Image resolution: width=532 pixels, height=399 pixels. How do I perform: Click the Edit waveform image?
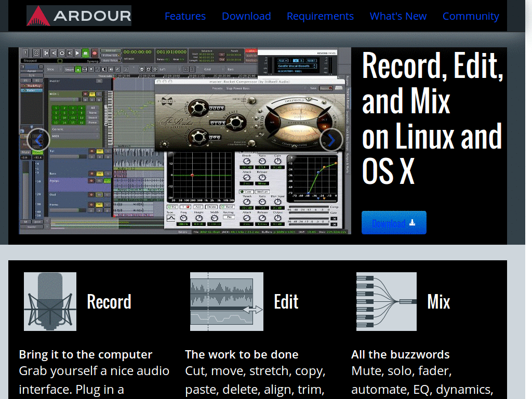click(x=227, y=301)
